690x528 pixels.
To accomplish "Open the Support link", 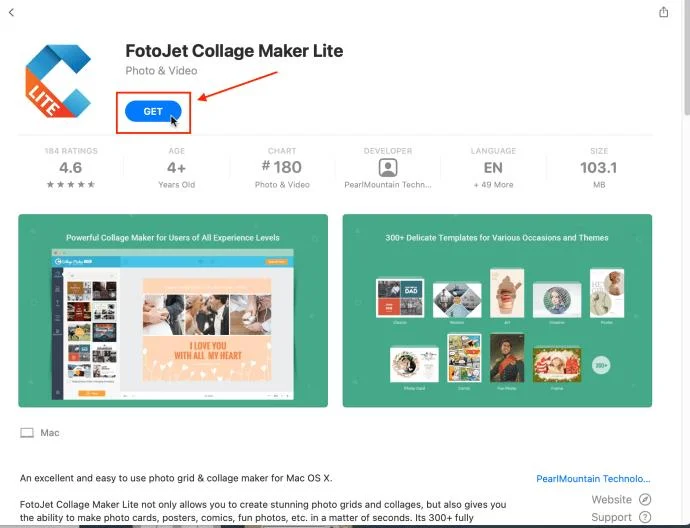I will [611, 517].
